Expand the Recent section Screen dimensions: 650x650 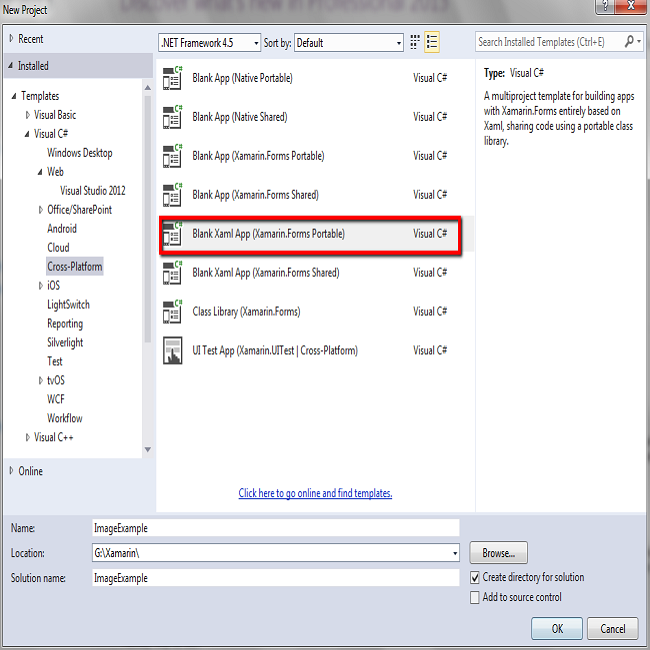pyautogui.click(x=11, y=39)
